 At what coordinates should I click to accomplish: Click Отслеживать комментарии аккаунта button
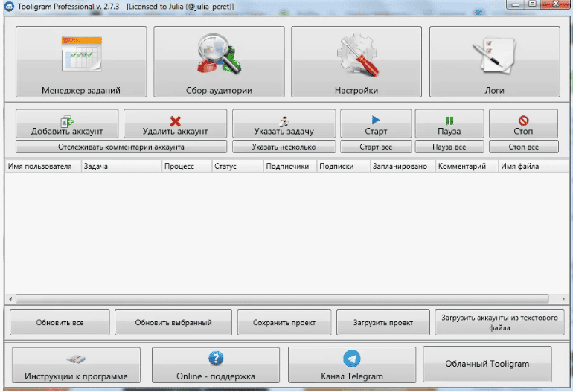click(x=121, y=147)
